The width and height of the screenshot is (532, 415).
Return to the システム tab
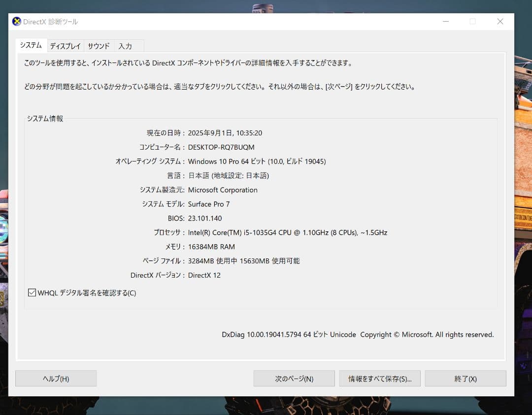[x=31, y=45]
